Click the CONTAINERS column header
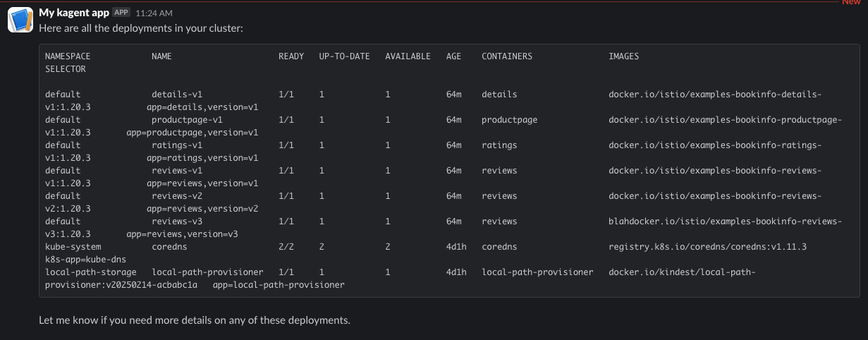The image size is (868, 340). point(507,56)
